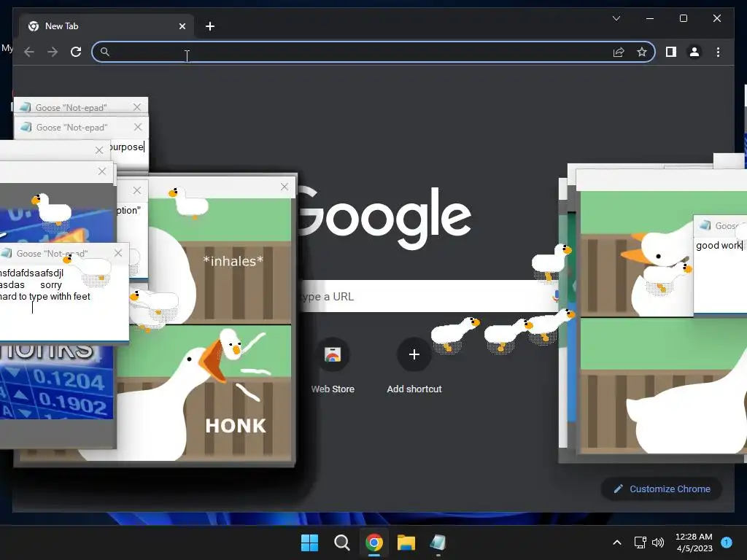Viewport: 747px width, 560px height.
Task: Reload the current Chrome page
Action: point(76,52)
